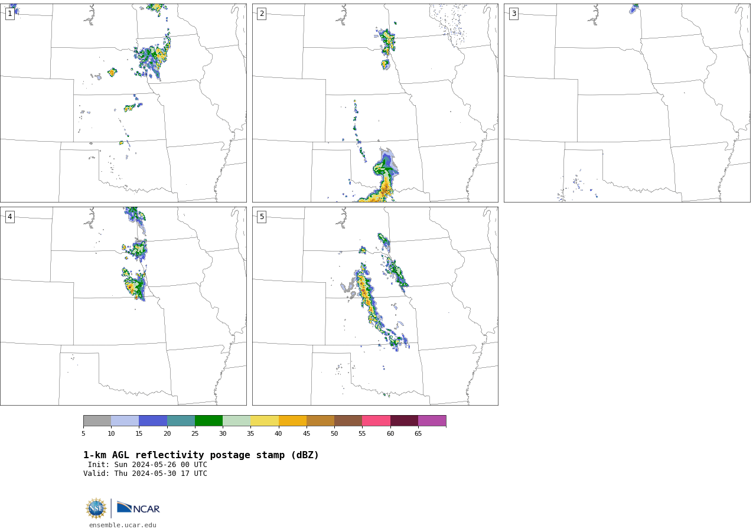756x532 pixels.
Task: Click the member number 2 label box
Action: (262, 14)
